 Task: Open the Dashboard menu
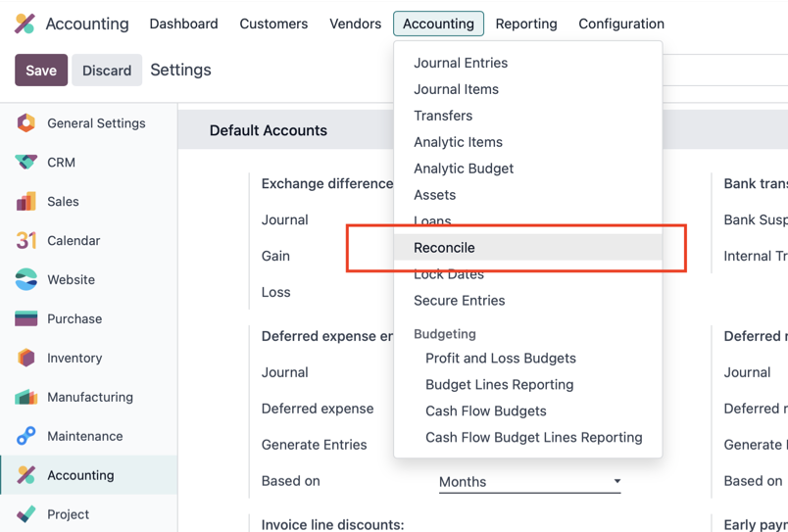[x=184, y=24]
